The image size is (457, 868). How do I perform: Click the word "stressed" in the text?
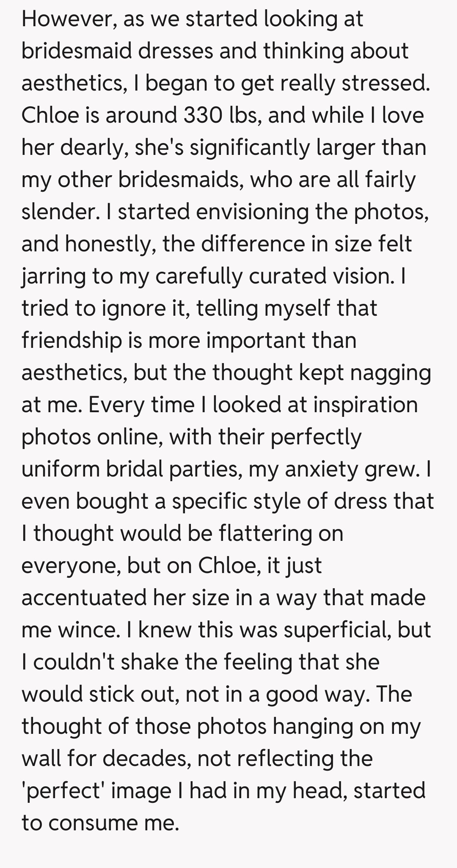pyautogui.click(x=383, y=83)
